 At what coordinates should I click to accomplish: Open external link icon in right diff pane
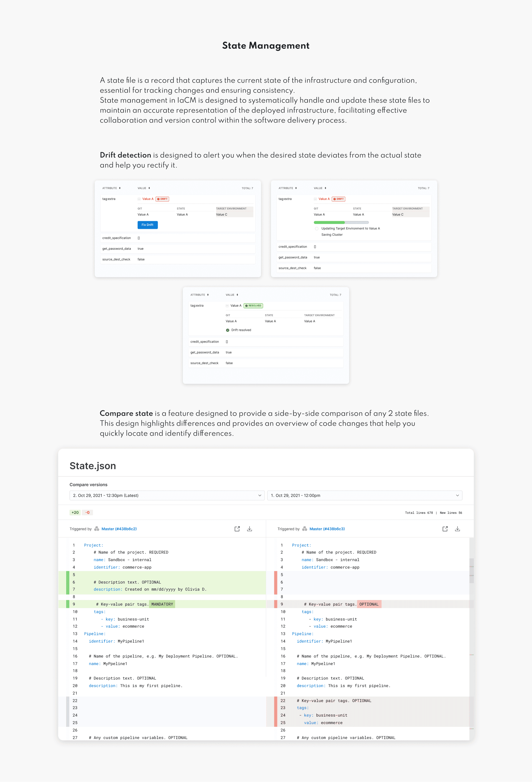pos(445,529)
